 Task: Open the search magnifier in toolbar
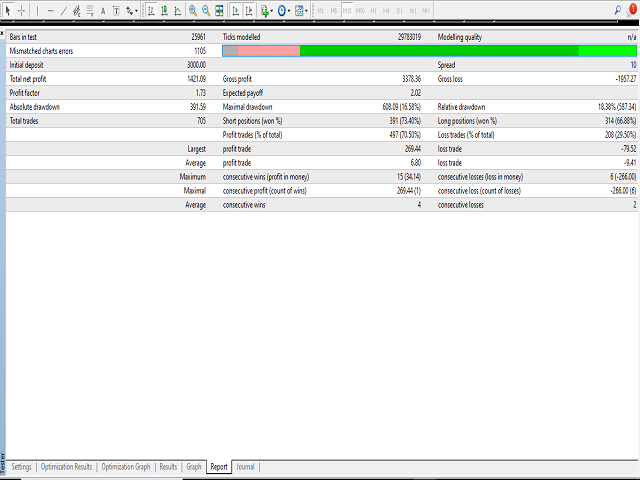click(x=616, y=11)
